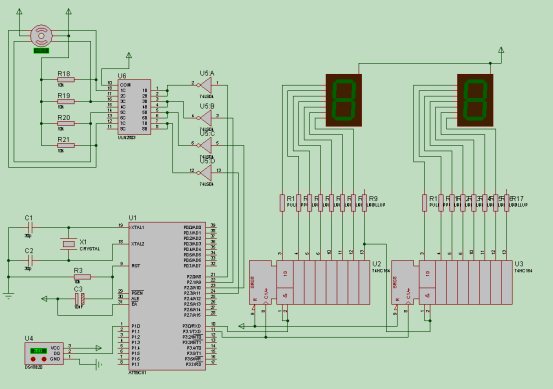
Task: Click the left red button on U4
Action: (33, 359)
